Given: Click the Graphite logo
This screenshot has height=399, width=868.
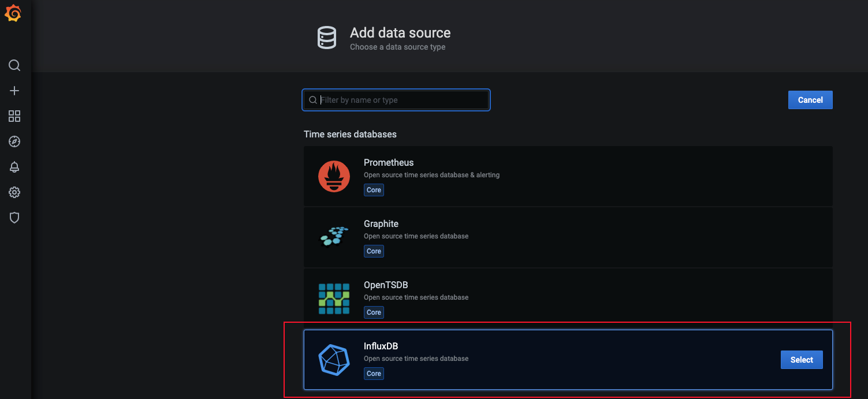Looking at the screenshot, I should pyautogui.click(x=334, y=236).
